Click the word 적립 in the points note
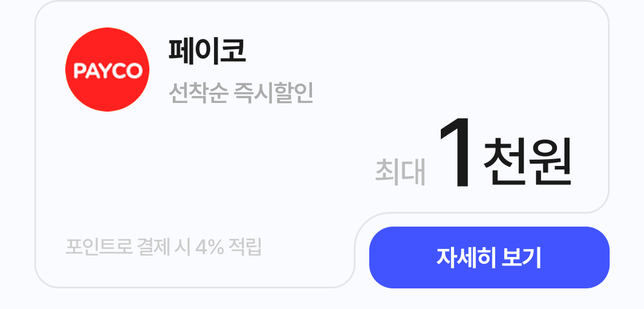This screenshot has height=309, width=644. [245, 247]
